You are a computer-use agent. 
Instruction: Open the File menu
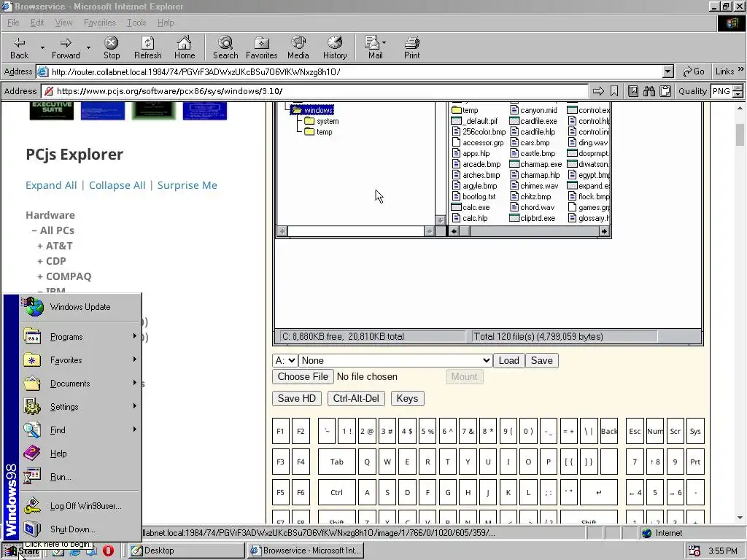pos(13,23)
